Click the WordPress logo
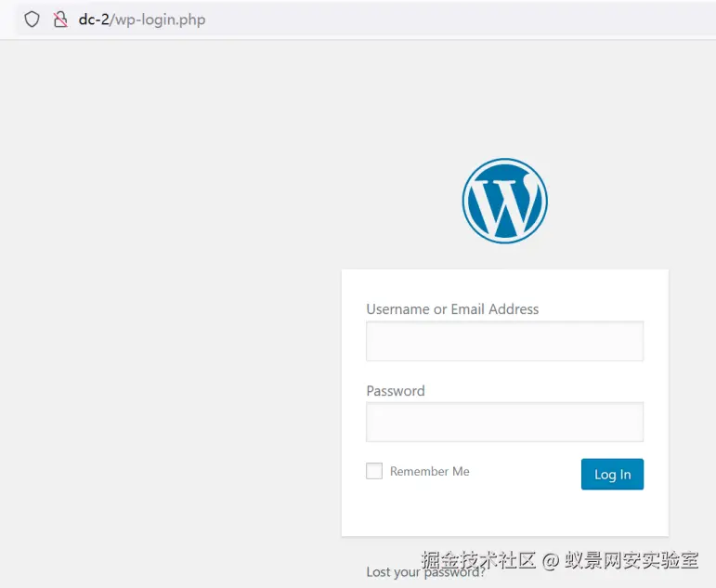Screen dimensions: 716x588 (x=504, y=201)
